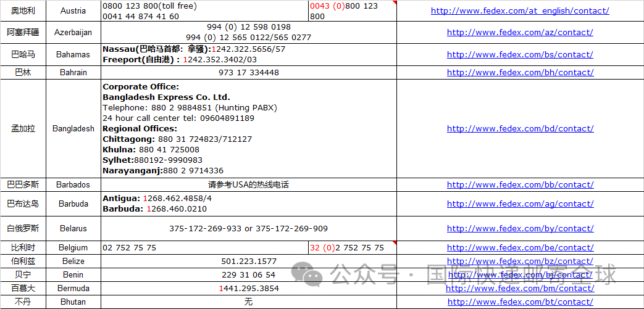Select the Barbuda country name cell

point(73,204)
